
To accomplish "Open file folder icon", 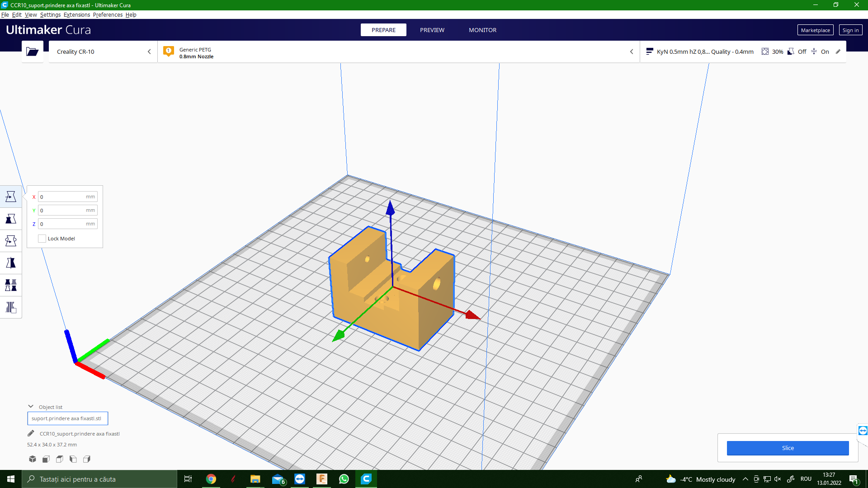I will click(x=32, y=52).
